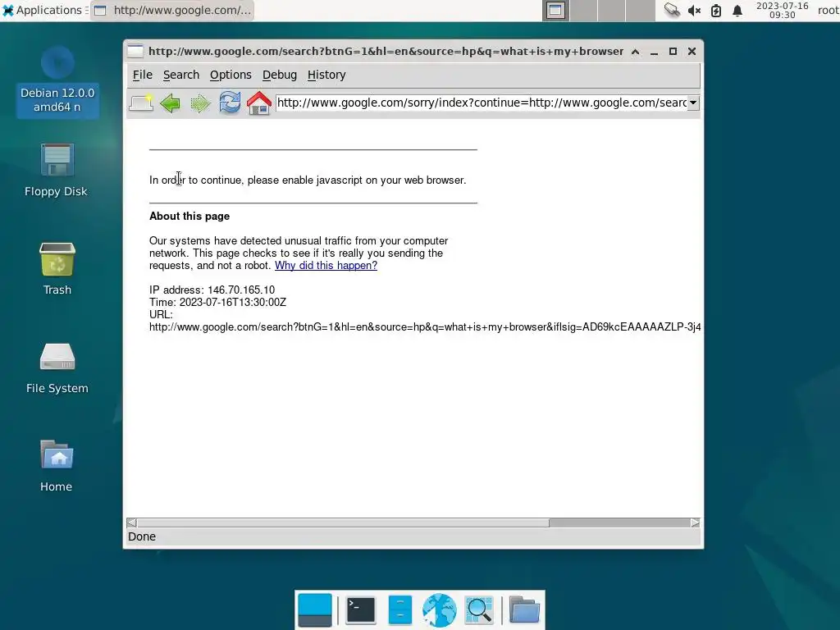Go forward with the green right arrow

click(x=200, y=103)
